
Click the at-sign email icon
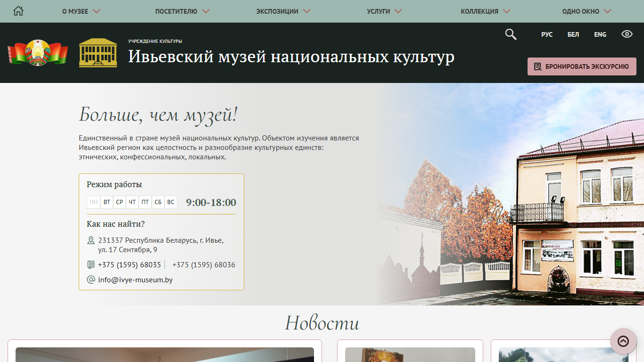[x=91, y=280]
